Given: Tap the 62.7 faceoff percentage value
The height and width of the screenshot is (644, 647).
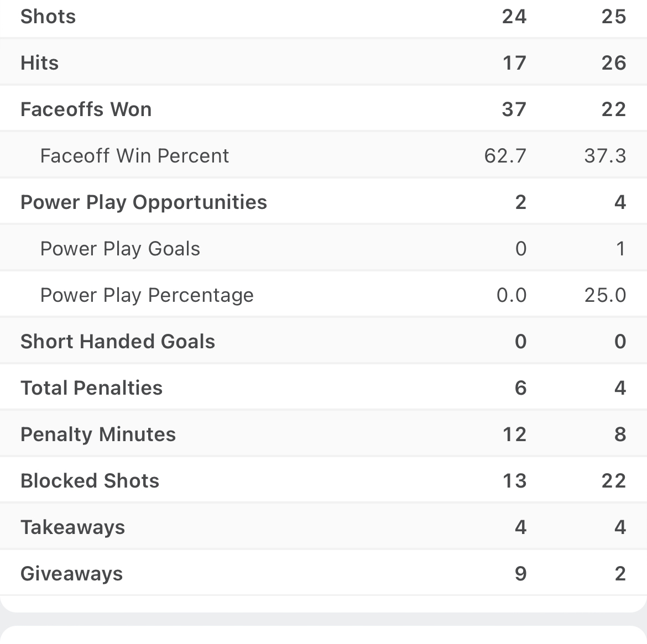Looking at the screenshot, I should pos(505,156).
